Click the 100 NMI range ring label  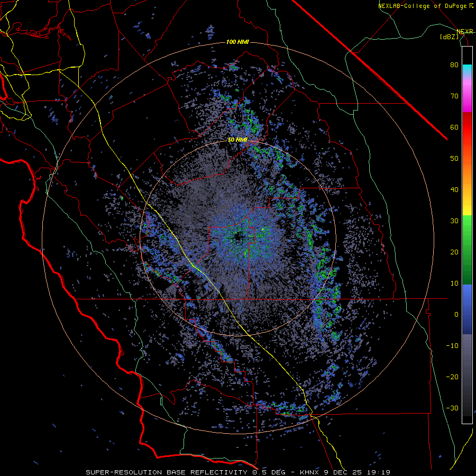[x=237, y=42]
